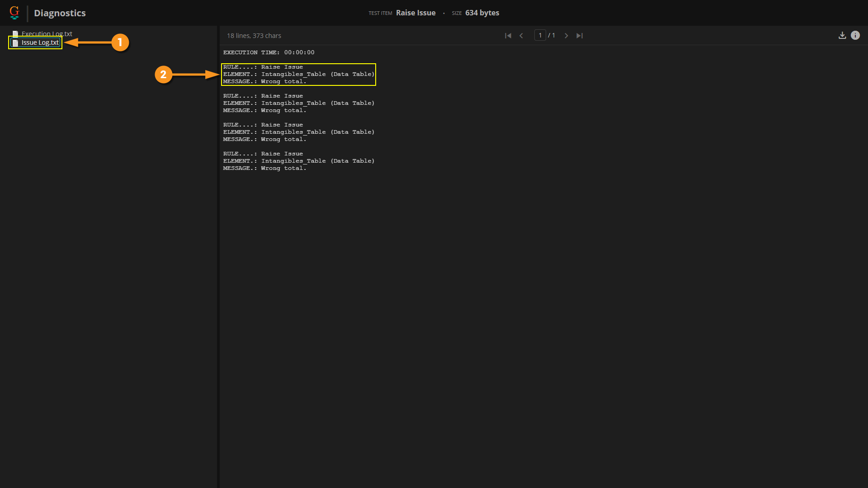Click the Diagnostics title heading

pos(60,13)
